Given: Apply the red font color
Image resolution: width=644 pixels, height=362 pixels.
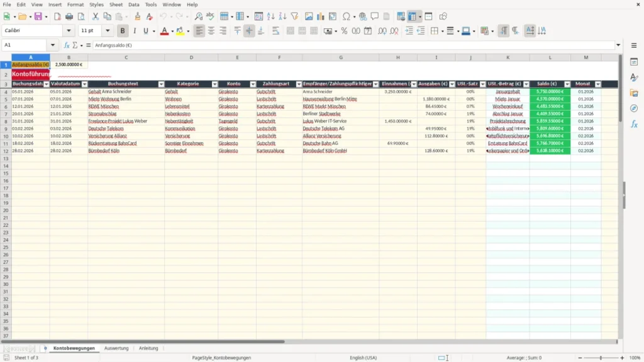Looking at the screenshot, I should pos(164,31).
